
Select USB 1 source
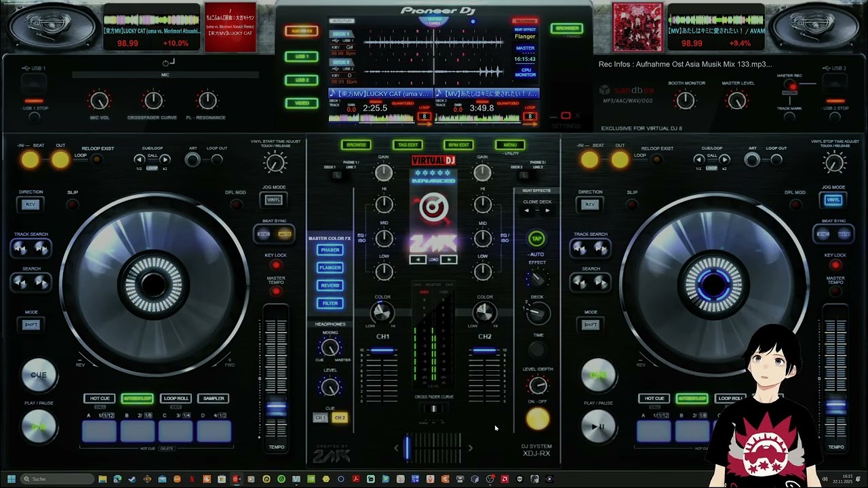coord(302,56)
